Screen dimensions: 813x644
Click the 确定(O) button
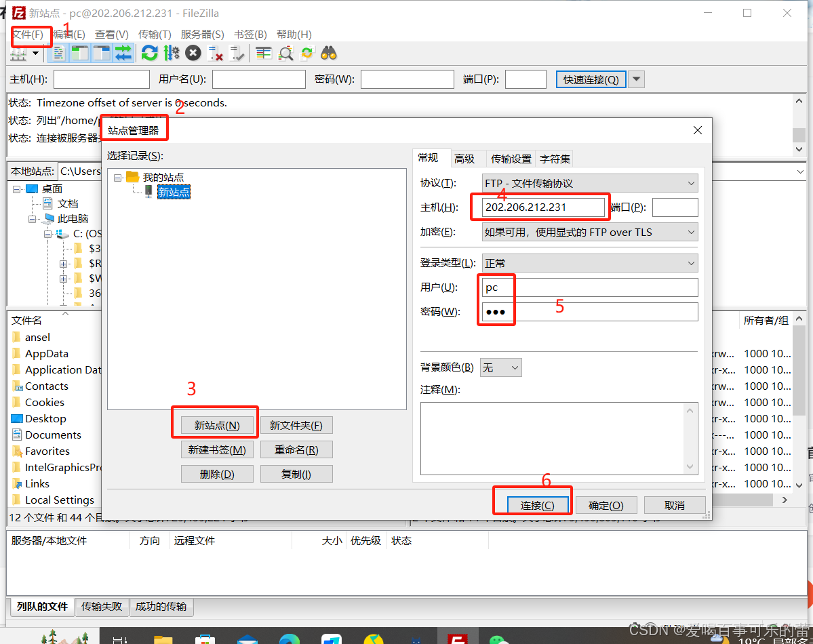click(x=606, y=505)
